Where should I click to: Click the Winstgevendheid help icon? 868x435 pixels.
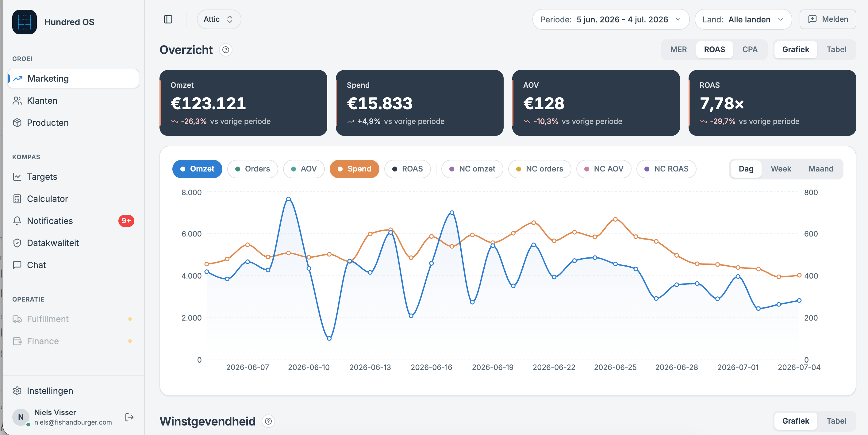click(x=268, y=421)
